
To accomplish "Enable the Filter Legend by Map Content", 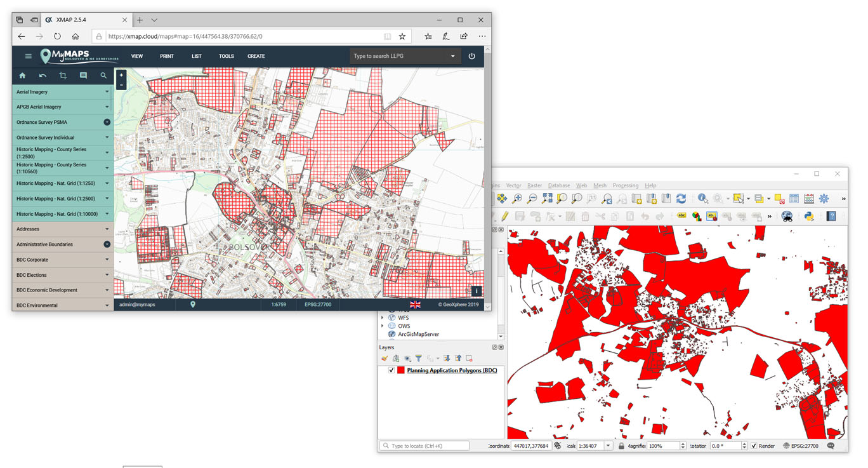I will 419,358.
